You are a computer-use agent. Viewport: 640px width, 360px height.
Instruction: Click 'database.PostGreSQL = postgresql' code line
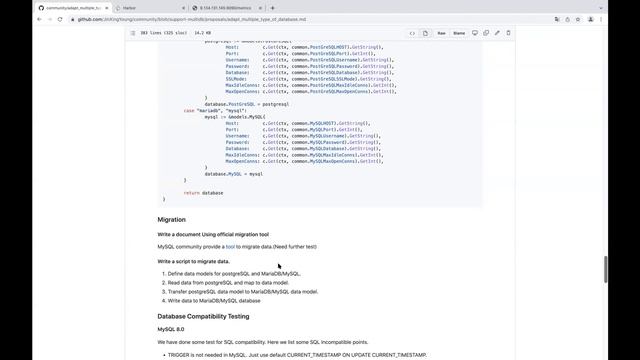pos(247,104)
